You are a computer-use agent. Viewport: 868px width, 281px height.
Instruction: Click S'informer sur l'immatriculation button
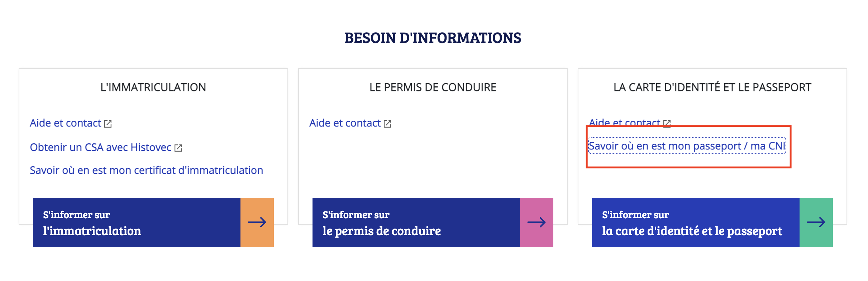coord(137,222)
